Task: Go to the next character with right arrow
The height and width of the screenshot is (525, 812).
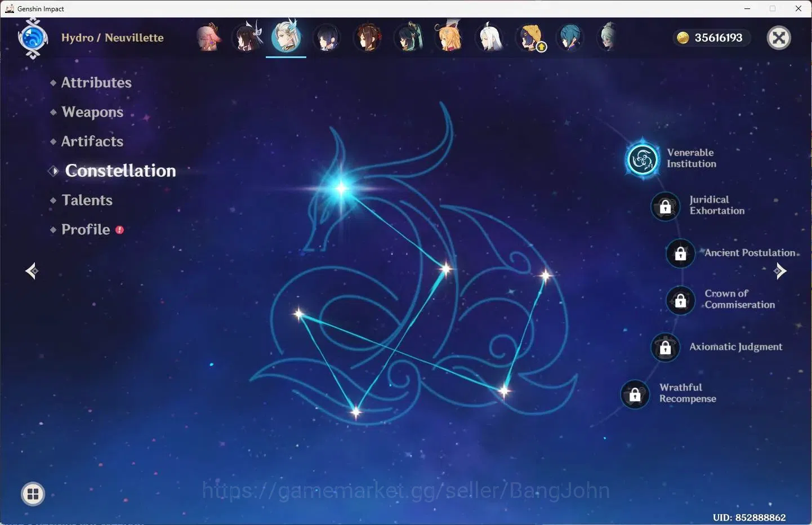Action: pyautogui.click(x=780, y=271)
